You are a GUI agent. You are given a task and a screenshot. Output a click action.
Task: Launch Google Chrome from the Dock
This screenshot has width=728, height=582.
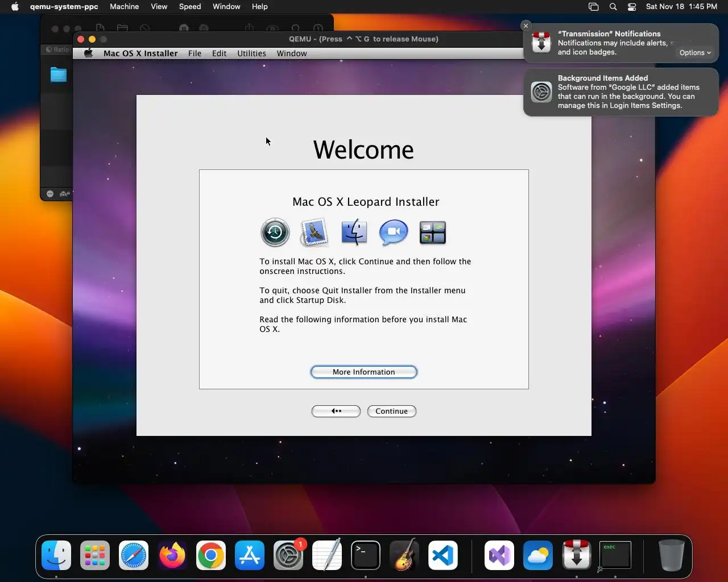click(211, 555)
